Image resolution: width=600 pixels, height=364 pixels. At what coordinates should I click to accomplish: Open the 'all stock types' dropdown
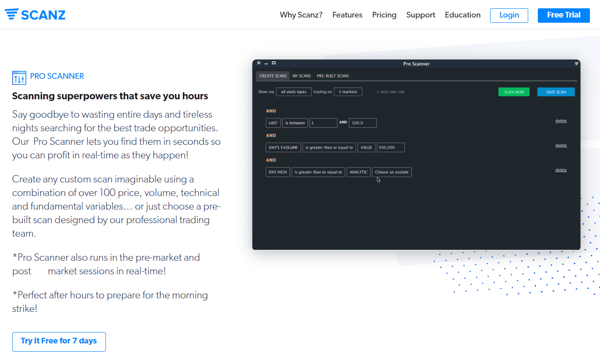pyautogui.click(x=294, y=92)
